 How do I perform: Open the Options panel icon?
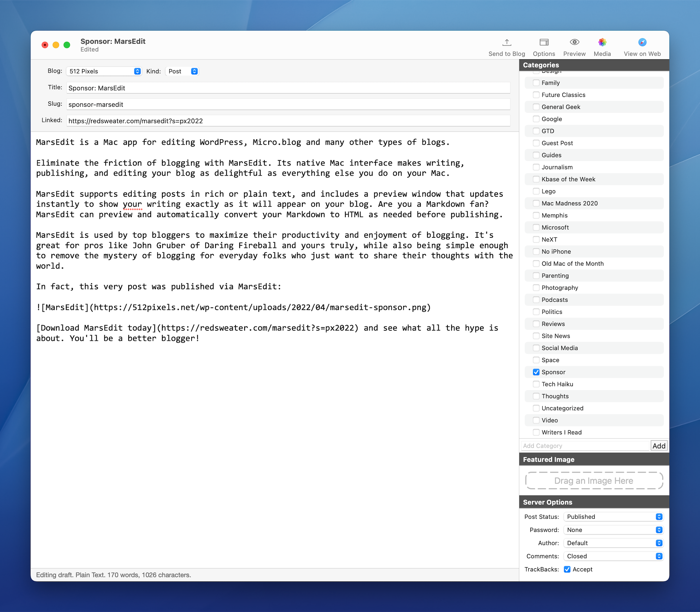544,42
